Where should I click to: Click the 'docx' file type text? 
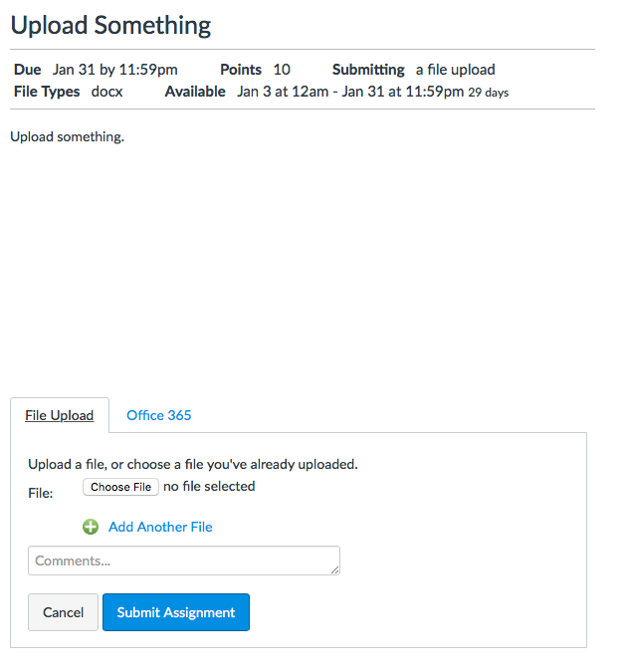(x=106, y=92)
